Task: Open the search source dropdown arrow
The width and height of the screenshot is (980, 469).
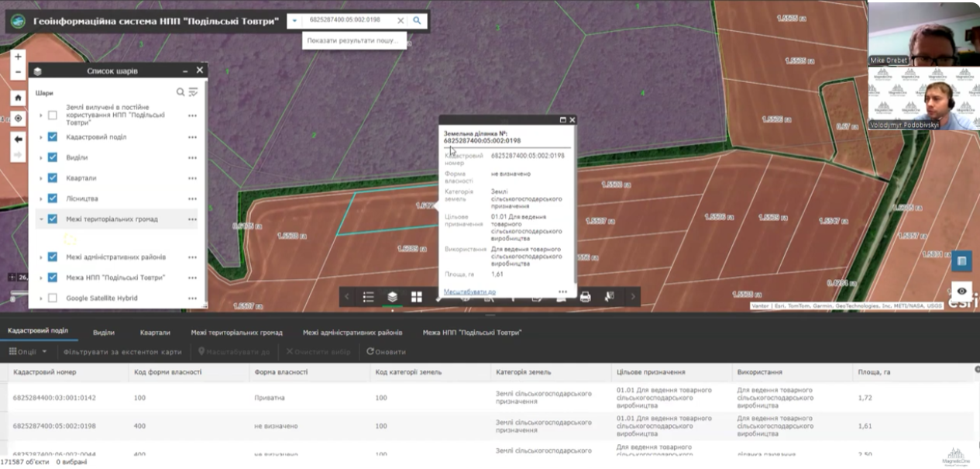Action: pos(294,21)
